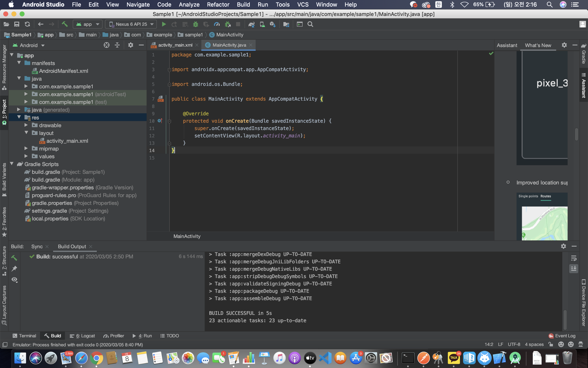Image resolution: width=588 pixels, height=368 pixels.
Task: Click the Assistant panel vertical scrollbar
Action: click(x=576, y=134)
